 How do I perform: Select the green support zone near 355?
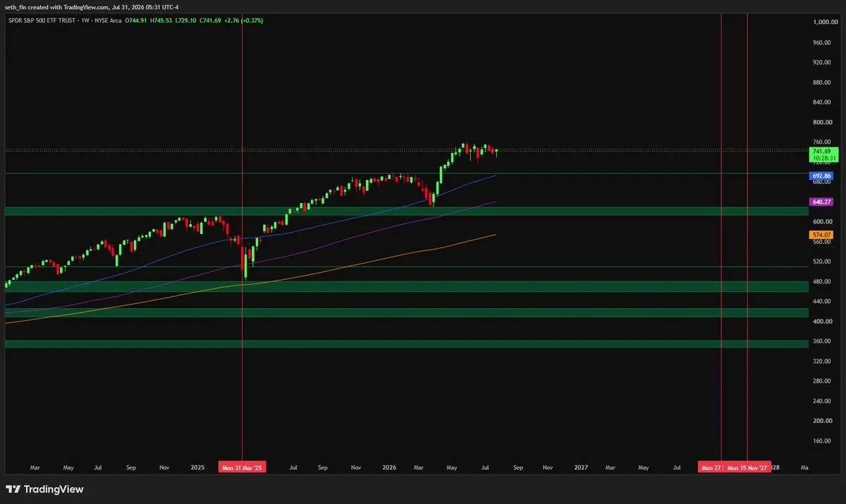(406, 344)
